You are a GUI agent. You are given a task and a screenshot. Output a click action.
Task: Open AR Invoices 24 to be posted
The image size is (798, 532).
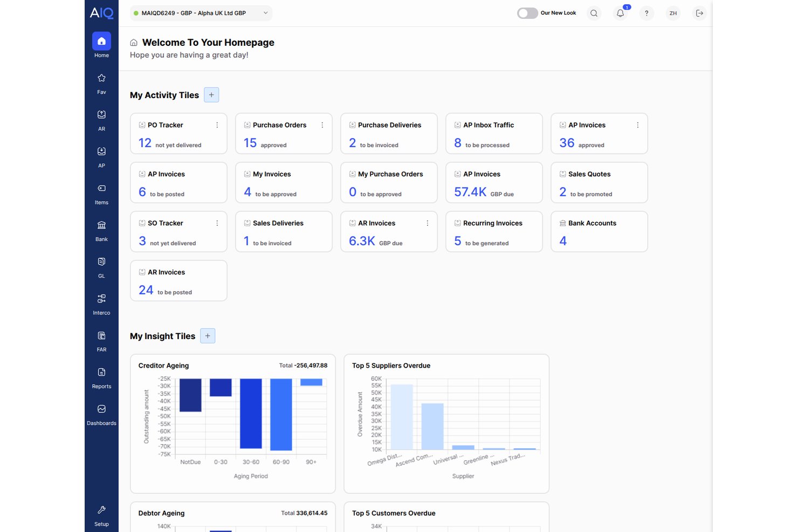(178, 281)
